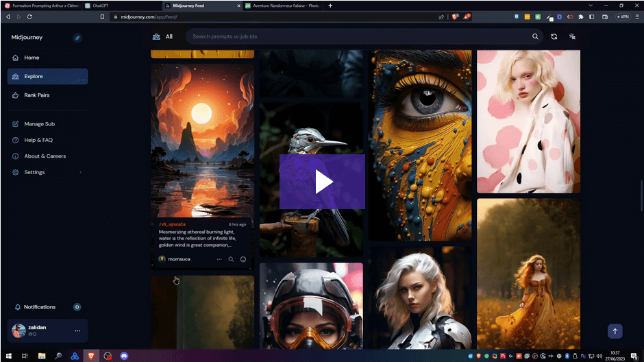Toggle the Brave VPN button
The height and width of the screenshot is (362, 644).
622,16
